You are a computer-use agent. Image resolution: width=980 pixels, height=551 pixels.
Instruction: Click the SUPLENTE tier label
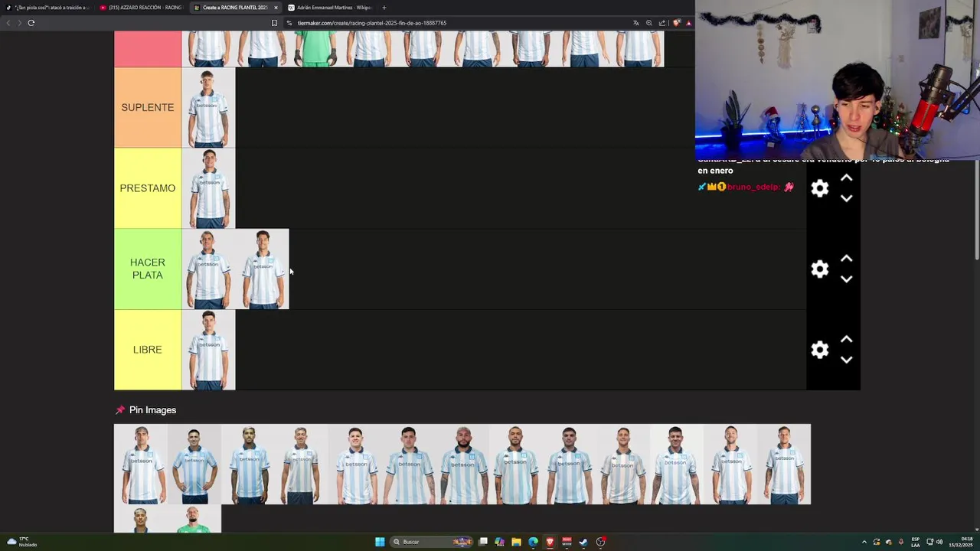[x=148, y=107]
